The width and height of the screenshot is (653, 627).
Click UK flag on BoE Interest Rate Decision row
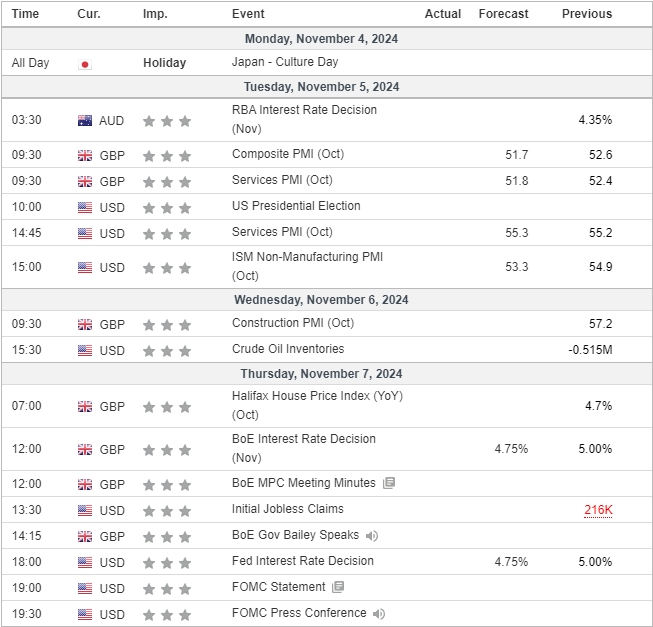tap(85, 450)
